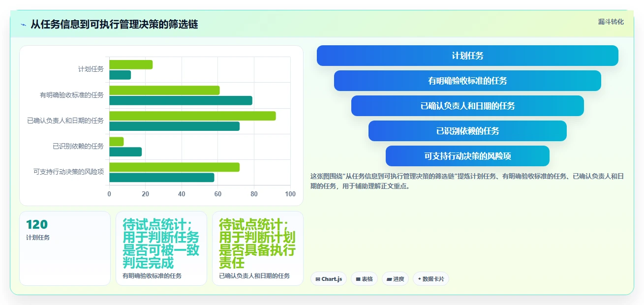Click the teal bar for 有明确验收标准的任务
The width and height of the screenshot is (644, 305).
181,100
